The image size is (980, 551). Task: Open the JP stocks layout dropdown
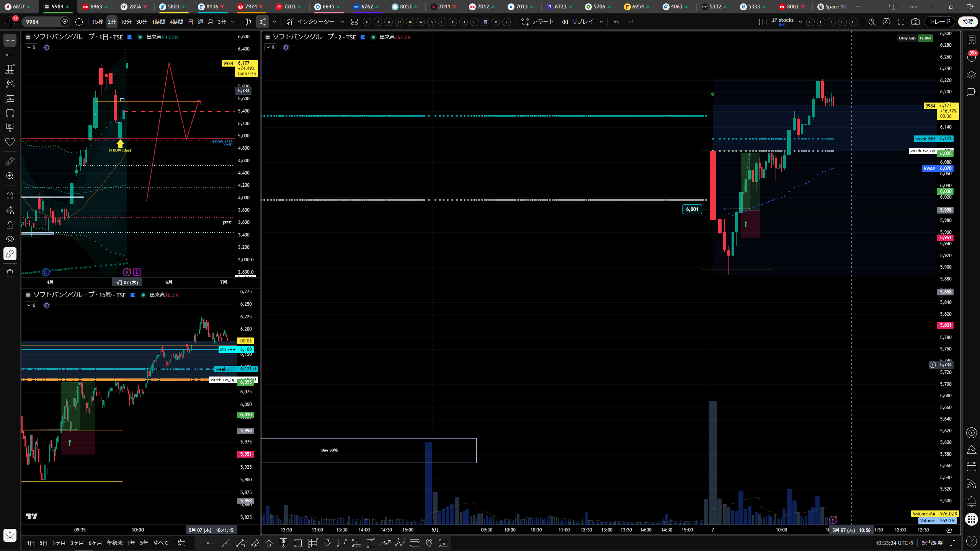(800, 22)
